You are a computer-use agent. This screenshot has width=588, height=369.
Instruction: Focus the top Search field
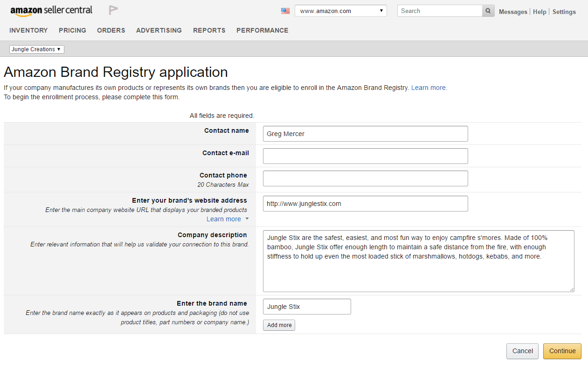[440, 11]
